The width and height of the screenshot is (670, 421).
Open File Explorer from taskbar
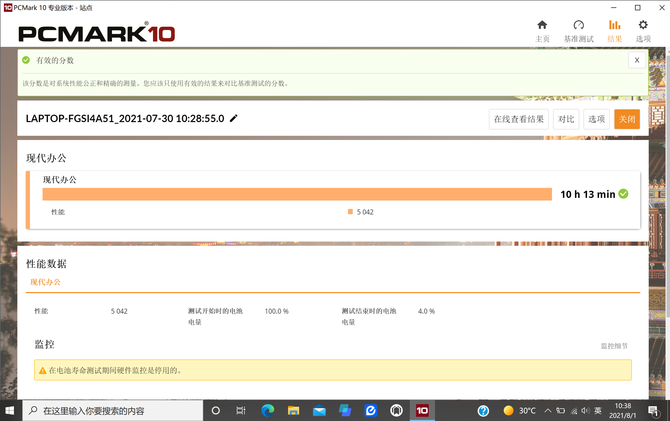click(x=294, y=411)
